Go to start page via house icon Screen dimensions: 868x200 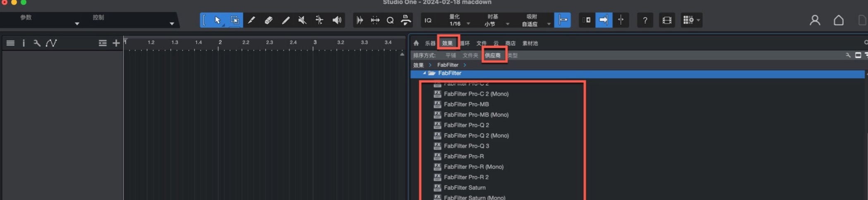click(839, 20)
